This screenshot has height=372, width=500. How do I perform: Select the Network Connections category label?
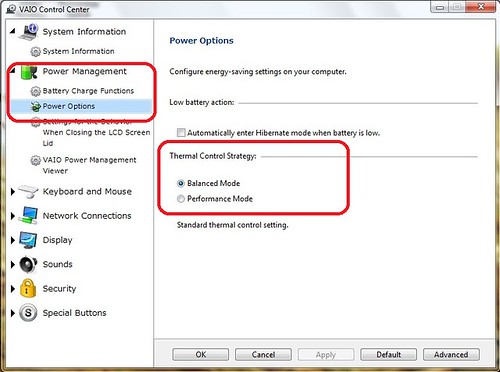click(x=87, y=216)
